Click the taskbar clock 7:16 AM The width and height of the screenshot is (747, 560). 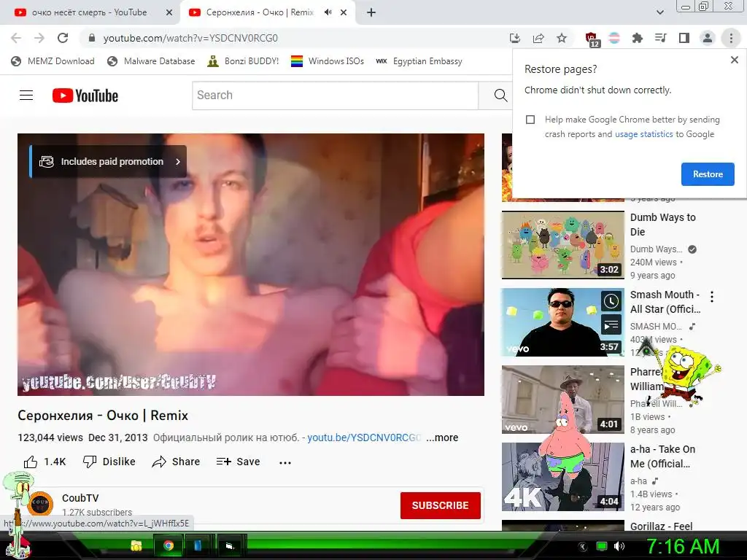[x=682, y=547]
